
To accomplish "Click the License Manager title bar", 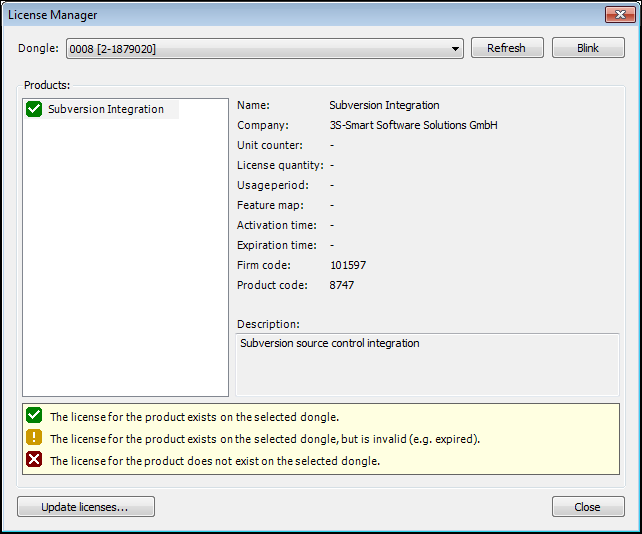I will [x=303, y=15].
